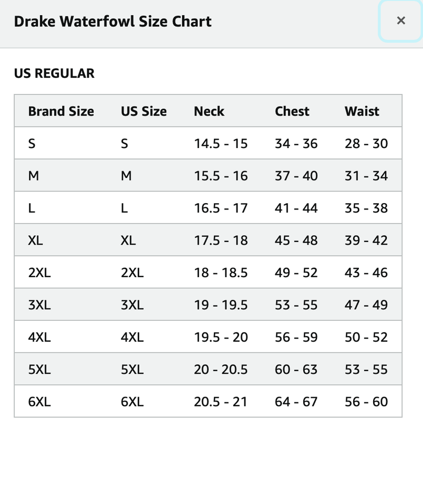Select chest measurement 37 - 40
The image size is (423, 504).
296,176
